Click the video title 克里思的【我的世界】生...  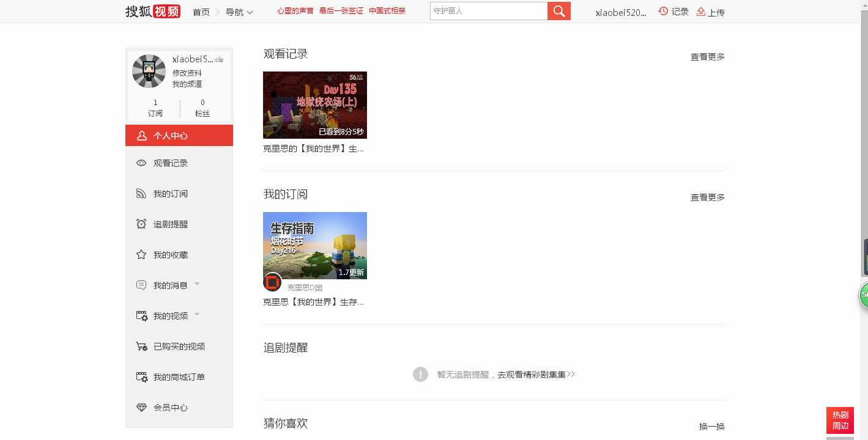pos(314,148)
